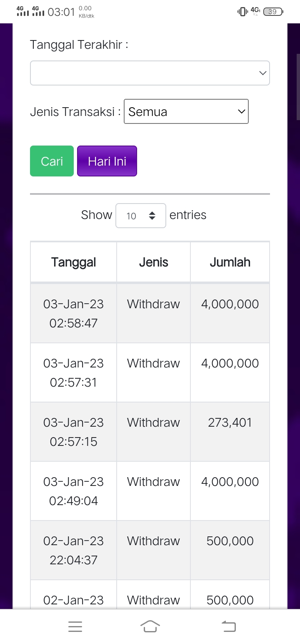The image size is (300, 644).
Task: Expand the Jenis Transaksi Semua dropdown
Action: coord(186,111)
